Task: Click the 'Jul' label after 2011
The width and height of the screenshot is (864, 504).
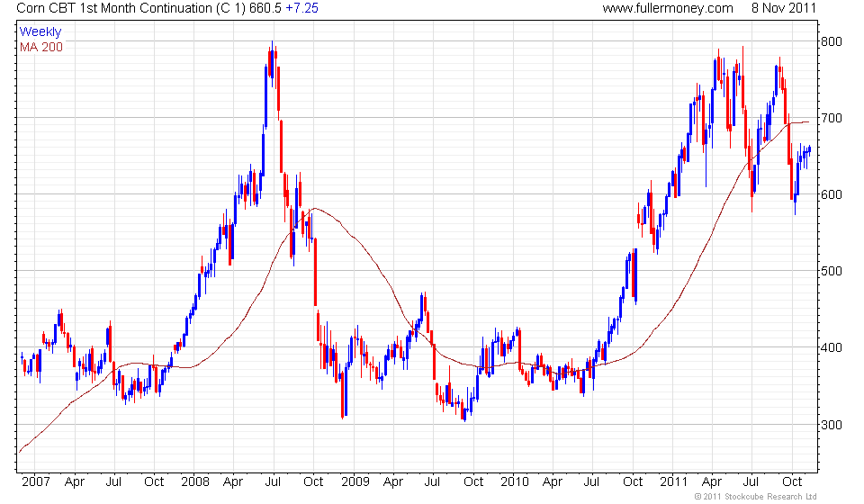Action: (751, 482)
